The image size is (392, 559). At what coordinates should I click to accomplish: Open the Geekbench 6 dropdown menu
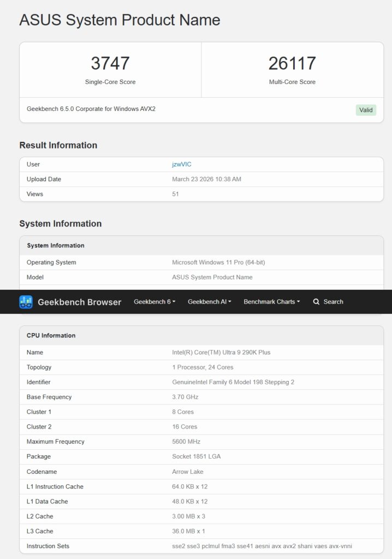155,302
